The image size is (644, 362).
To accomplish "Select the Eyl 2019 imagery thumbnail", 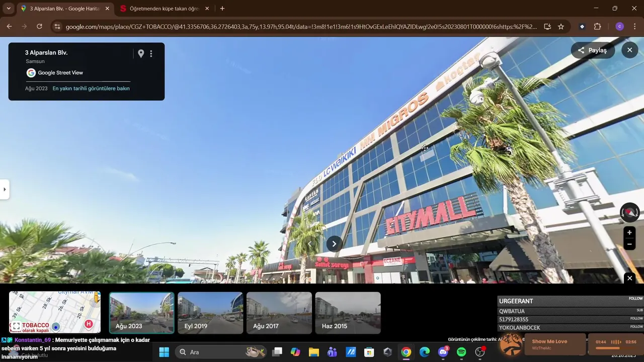I will [x=210, y=313].
